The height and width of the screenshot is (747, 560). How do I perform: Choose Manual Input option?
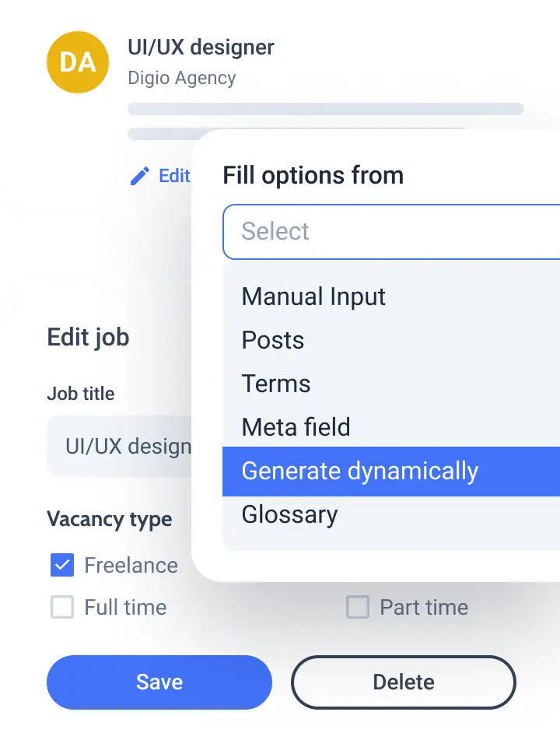(313, 296)
